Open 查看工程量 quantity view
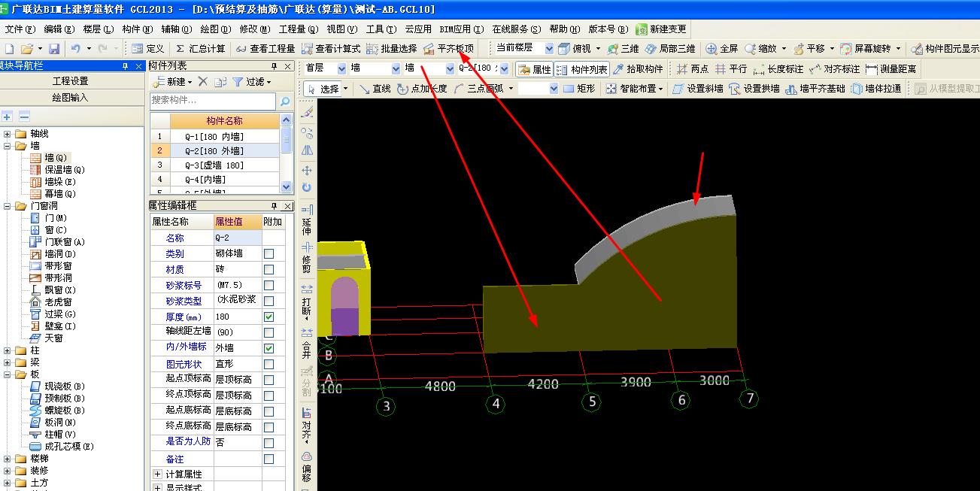Image resolution: width=980 pixels, height=491 pixels. (265, 49)
